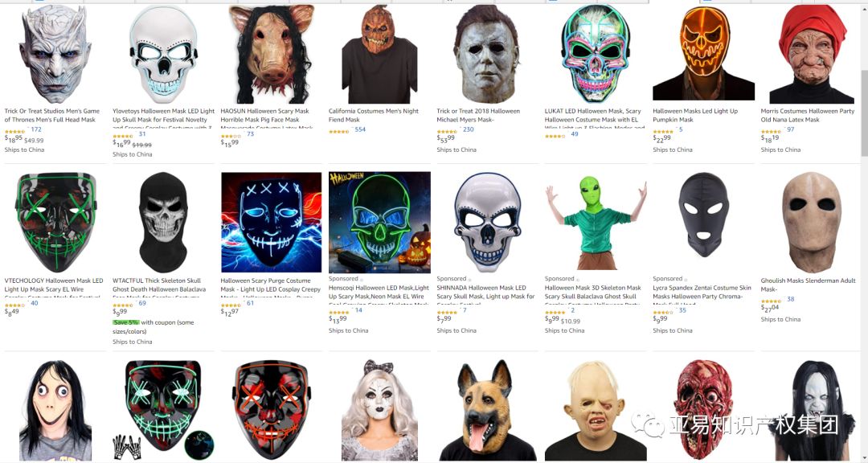The image size is (868, 463).
Task: Select the blue Purge LED mask thumbnail
Action: point(272,222)
